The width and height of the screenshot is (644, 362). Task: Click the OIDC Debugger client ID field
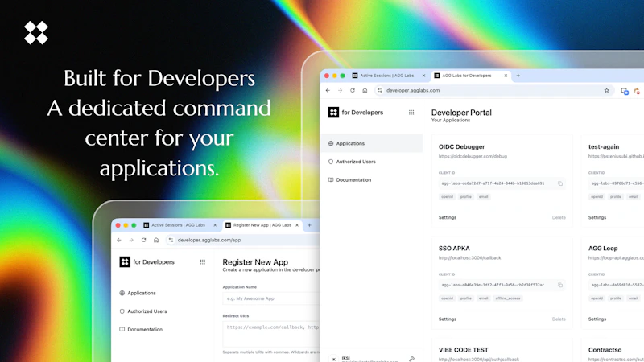click(502, 183)
